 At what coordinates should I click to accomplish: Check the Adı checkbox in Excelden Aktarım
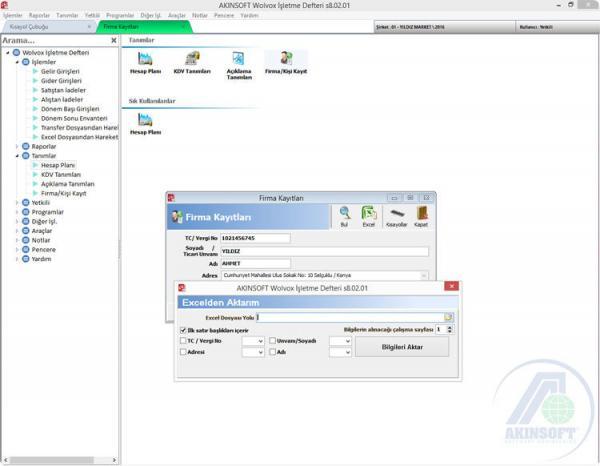272,352
